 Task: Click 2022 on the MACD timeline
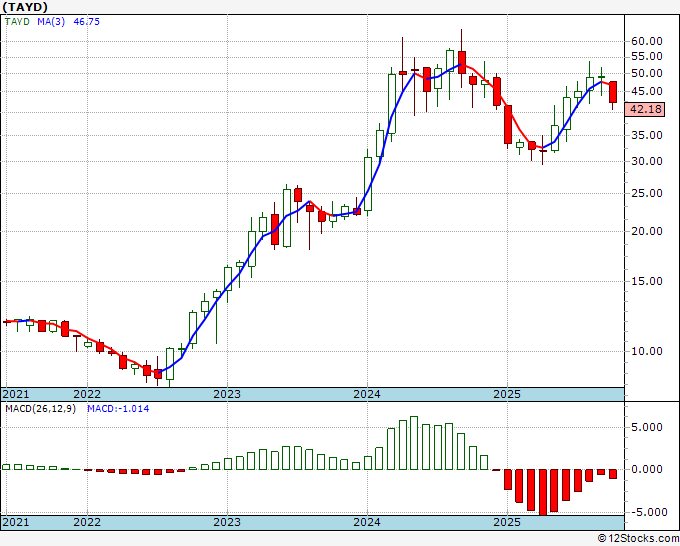point(87,522)
